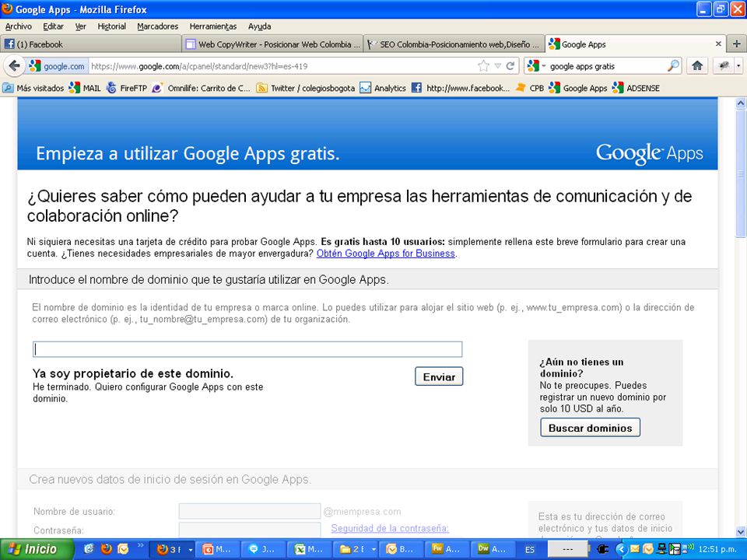Image resolution: width=747 pixels, height=560 pixels.
Task: Open the FireFTP bookmark
Action: pos(127,88)
